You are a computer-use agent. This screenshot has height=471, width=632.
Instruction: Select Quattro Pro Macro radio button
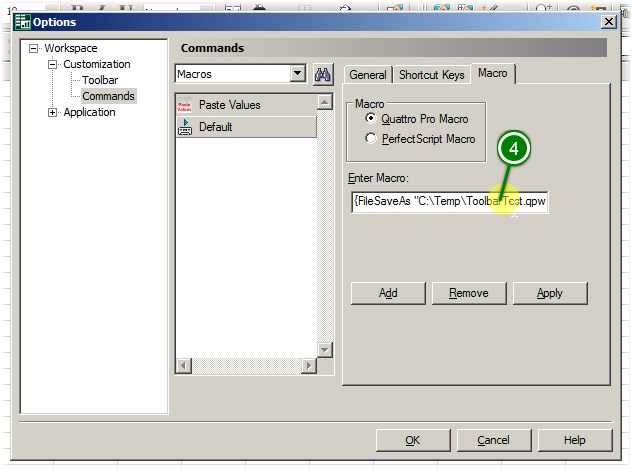372,119
